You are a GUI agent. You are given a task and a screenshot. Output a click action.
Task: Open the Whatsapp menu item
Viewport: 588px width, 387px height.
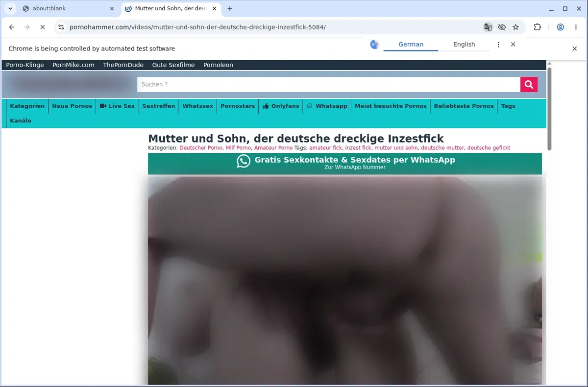pos(327,106)
